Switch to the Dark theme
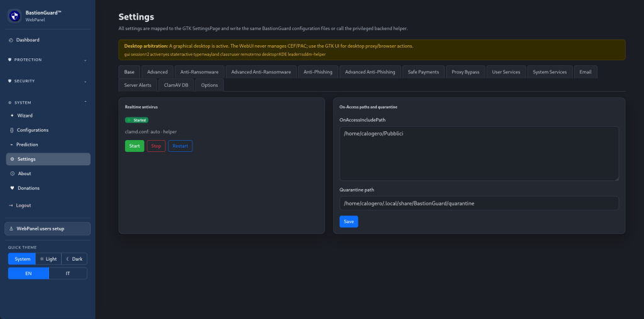644x319 pixels. 74,259
